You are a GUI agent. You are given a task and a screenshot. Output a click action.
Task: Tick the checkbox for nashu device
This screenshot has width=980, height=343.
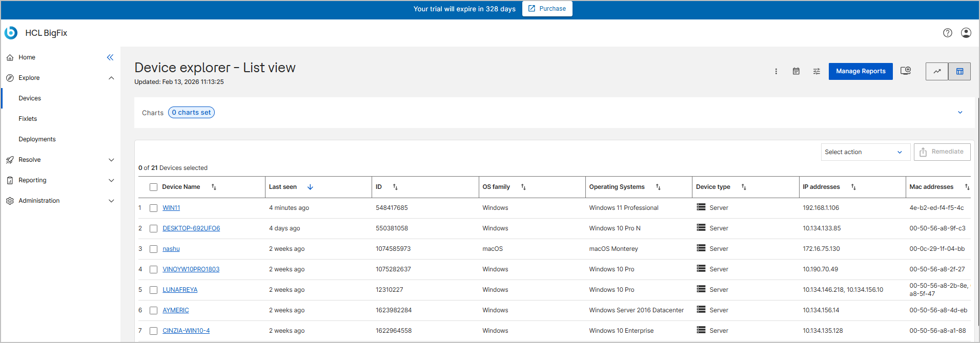click(x=153, y=249)
